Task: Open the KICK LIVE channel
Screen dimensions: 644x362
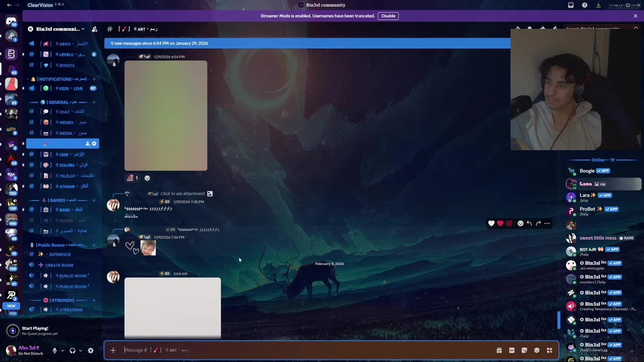Action: coord(62,88)
